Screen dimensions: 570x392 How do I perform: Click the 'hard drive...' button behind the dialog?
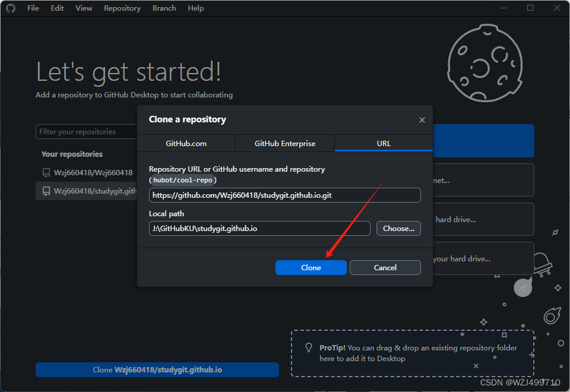483,219
